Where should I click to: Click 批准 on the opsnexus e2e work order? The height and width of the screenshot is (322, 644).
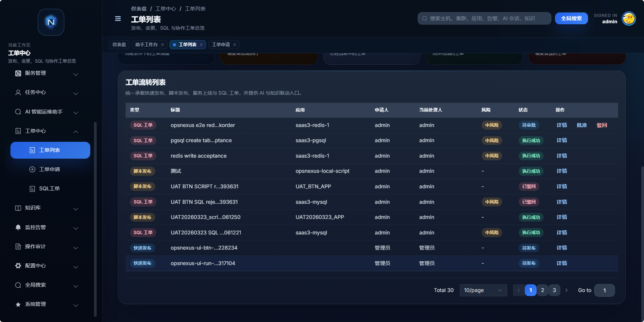coord(582,125)
